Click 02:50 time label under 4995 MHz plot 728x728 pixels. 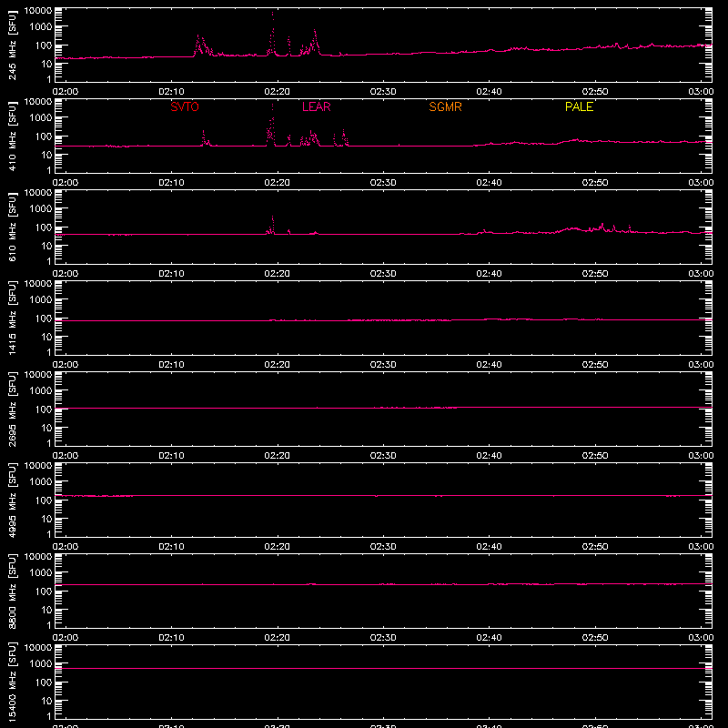point(595,547)
